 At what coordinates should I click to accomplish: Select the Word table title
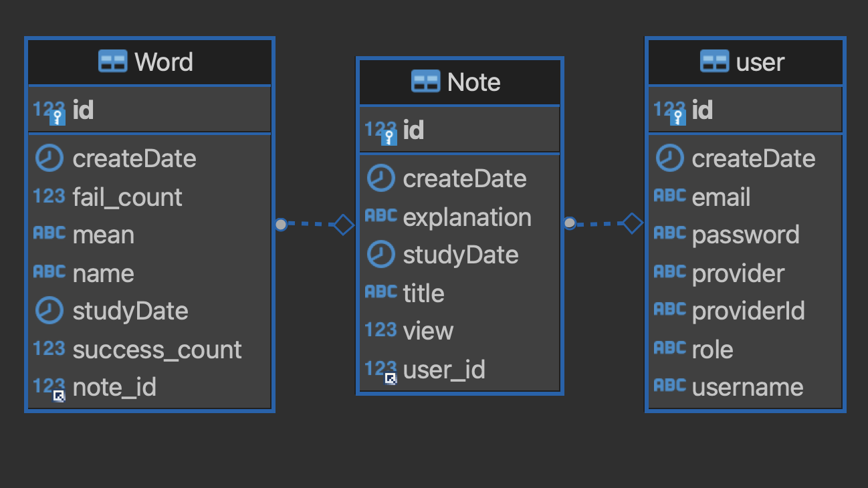click(164, 62)
